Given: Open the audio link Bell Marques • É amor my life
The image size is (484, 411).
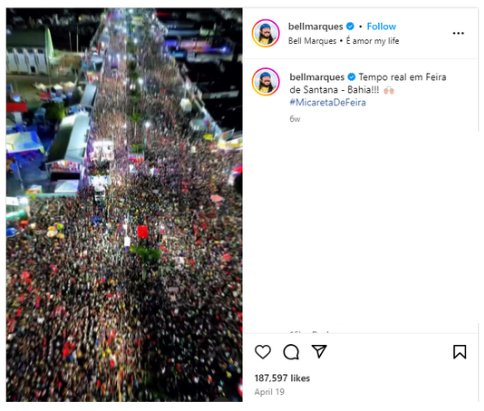Looking at the screenshot, I should tap(343, 41).
